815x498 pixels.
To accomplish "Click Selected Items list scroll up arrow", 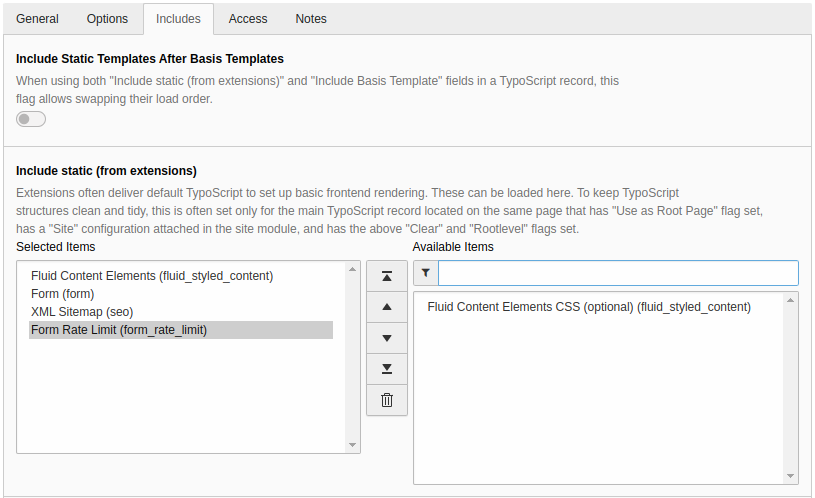I will [352, 269].
